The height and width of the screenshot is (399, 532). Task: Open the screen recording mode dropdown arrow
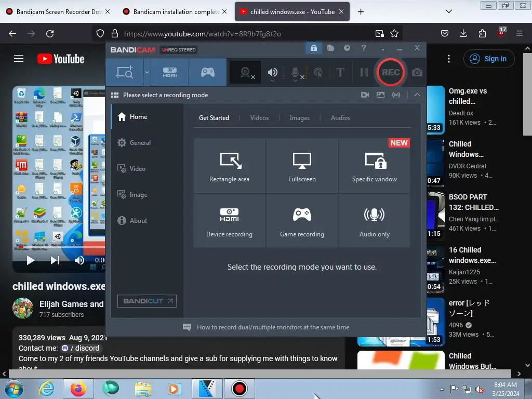click(147, 72)
